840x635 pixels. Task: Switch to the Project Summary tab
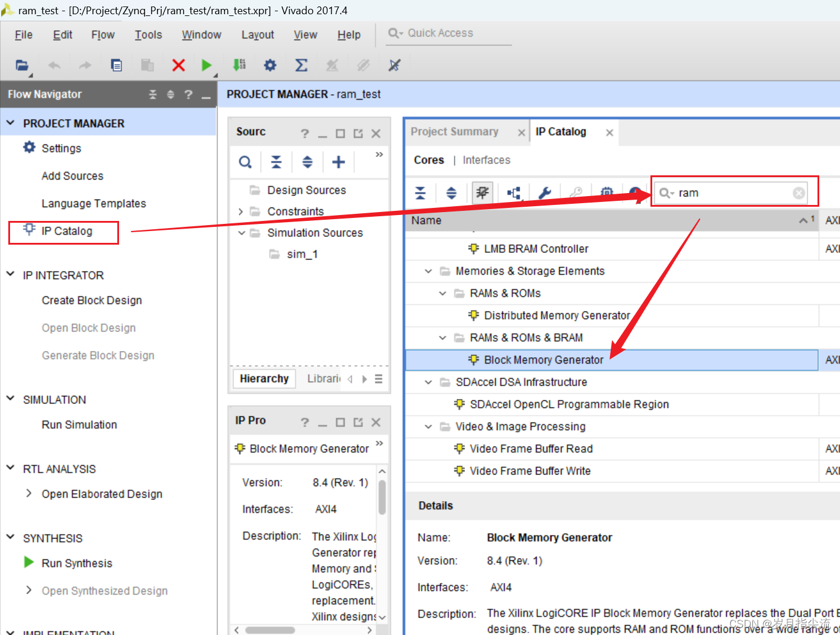point(454,132)
